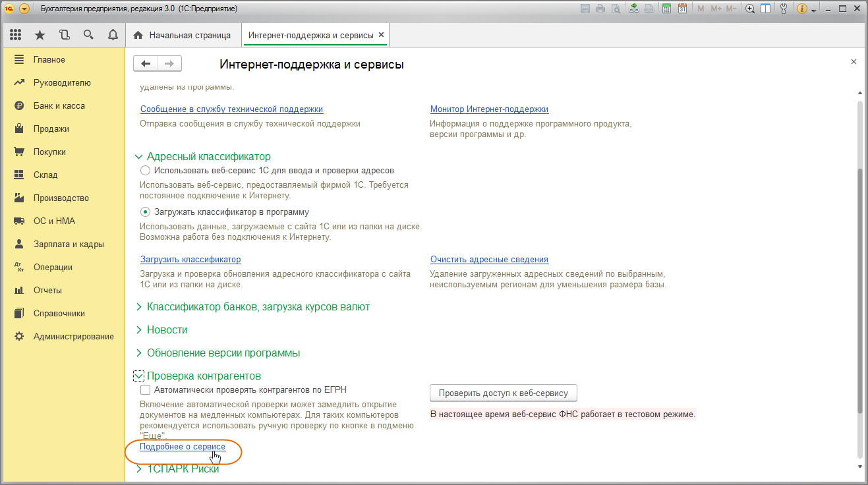Toggle the panel layout icon
Viewport: 868px width, 485px height.
coord(765,9)
